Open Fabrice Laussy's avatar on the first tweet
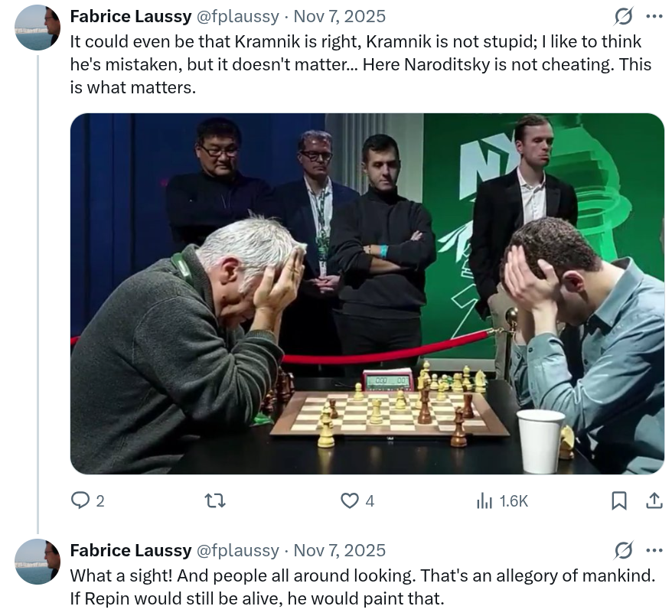 pos(38,28)
